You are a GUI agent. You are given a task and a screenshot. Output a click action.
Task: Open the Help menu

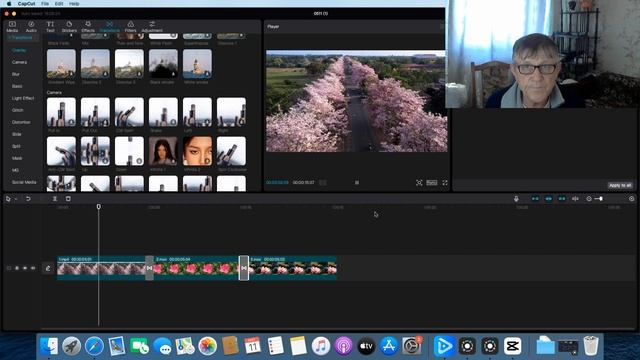74,3
